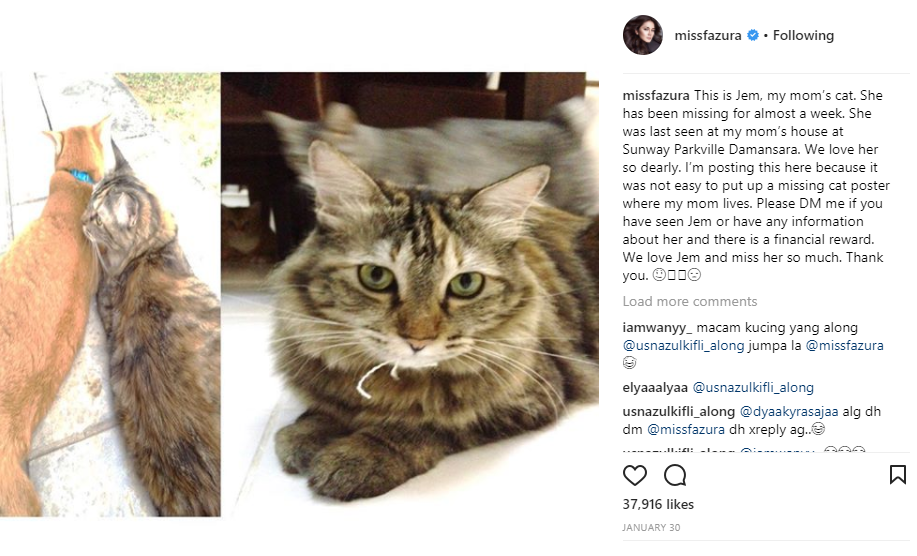The width and height of the screenshot is (917, 556).
Task: Open missfazura's profile picture avatar
Action: [x=643, y=35]
